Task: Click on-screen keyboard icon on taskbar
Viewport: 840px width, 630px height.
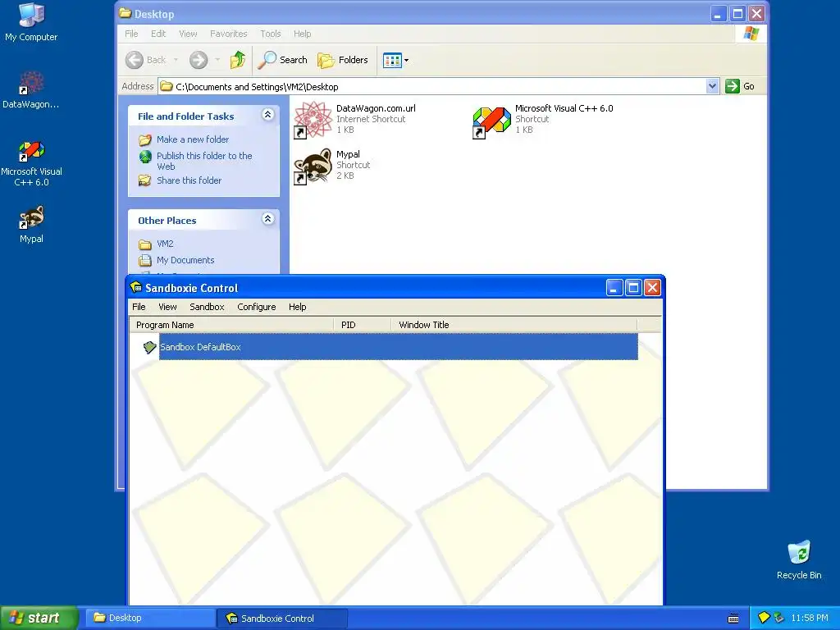Action: [733, 619]
